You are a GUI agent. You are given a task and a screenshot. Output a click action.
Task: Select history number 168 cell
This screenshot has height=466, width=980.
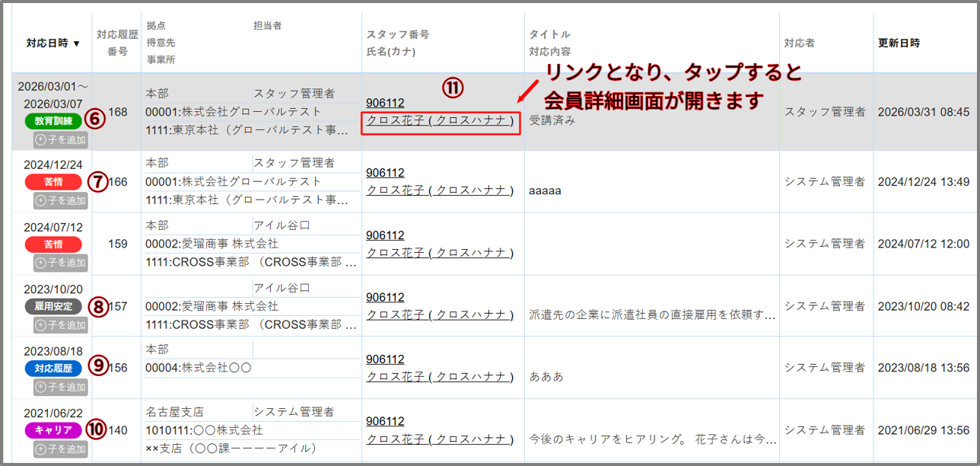click(118, 112)
